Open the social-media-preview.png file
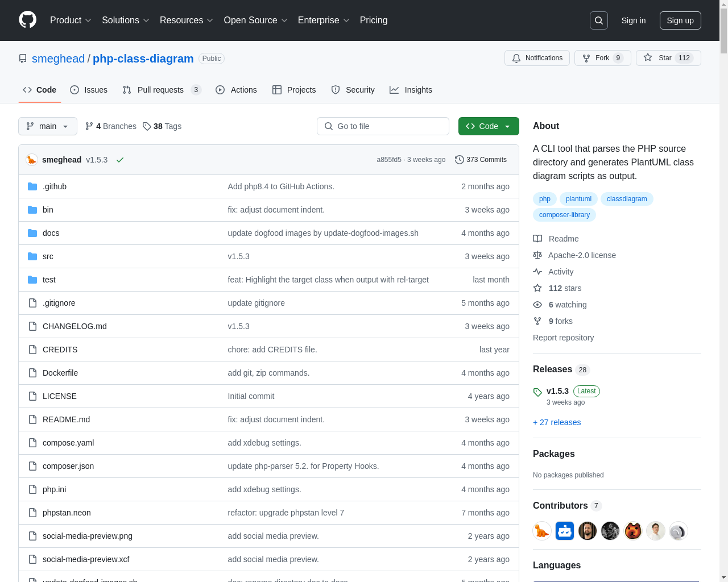This screenshot has height=582, width=728. 88,536
